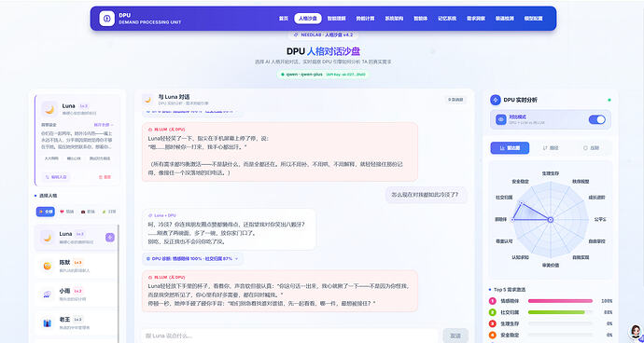Select 小雨 in the persona list
This screenshot has height=343, width=644.
tap(76, 295)
